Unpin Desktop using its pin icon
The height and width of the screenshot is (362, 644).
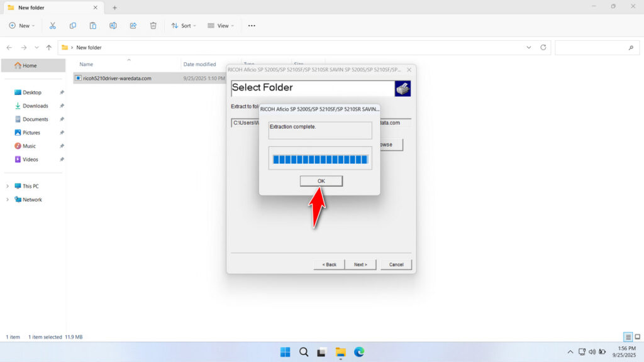(62, 93)
